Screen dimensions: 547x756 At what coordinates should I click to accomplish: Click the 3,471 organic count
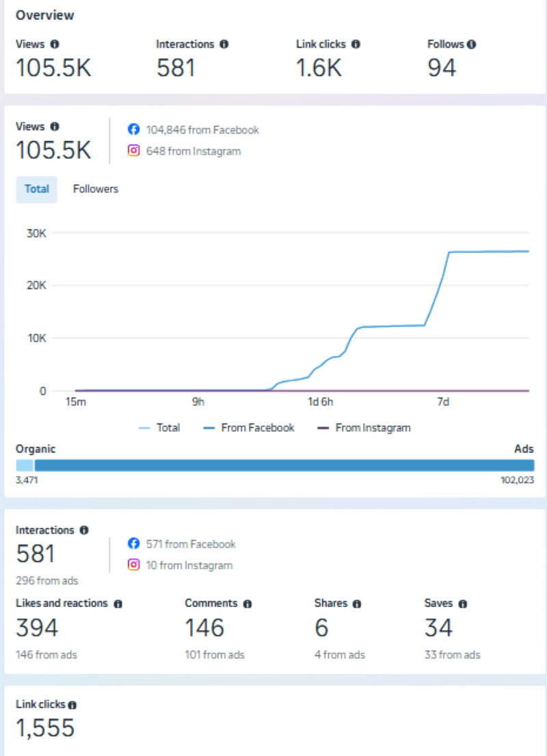[x=27, y=480]
